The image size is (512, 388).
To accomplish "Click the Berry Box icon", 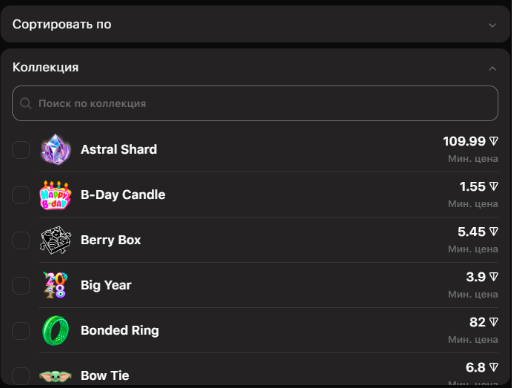I will coord(55,240).
